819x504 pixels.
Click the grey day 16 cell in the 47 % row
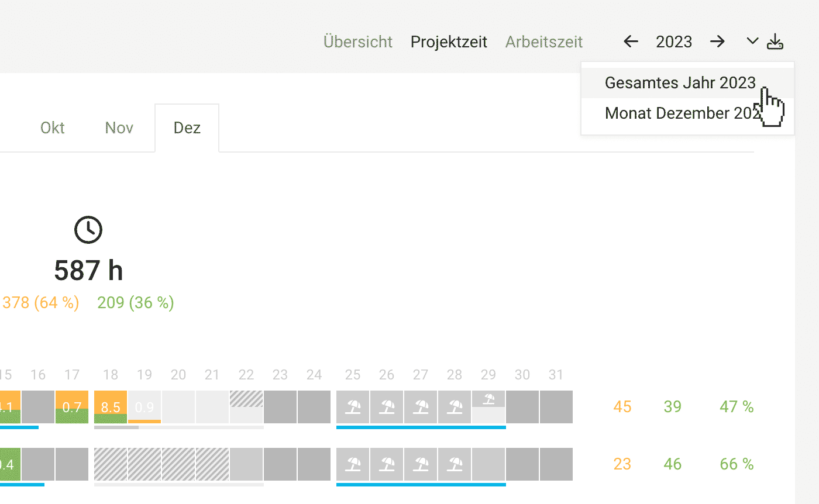(38, 407)
